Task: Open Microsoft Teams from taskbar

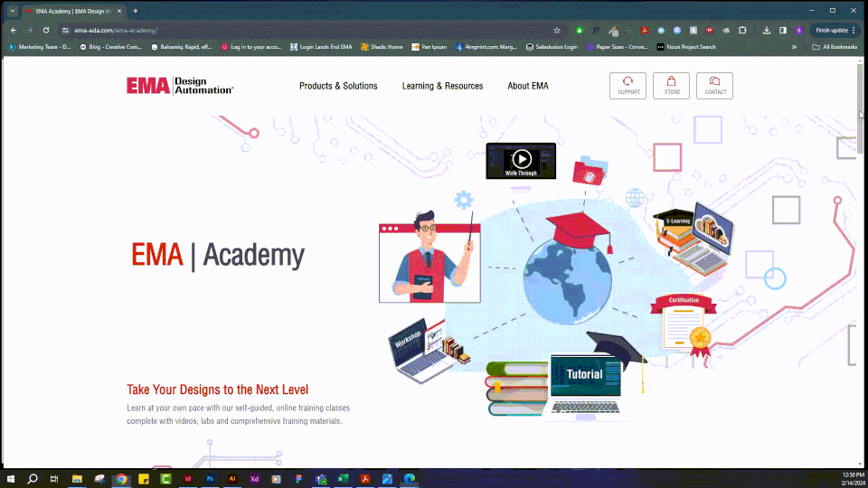Action: point(320,479)
